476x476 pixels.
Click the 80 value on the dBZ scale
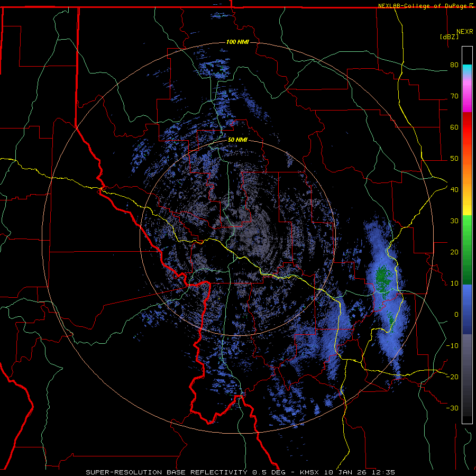pyautogui.click(x=454, y=65)
